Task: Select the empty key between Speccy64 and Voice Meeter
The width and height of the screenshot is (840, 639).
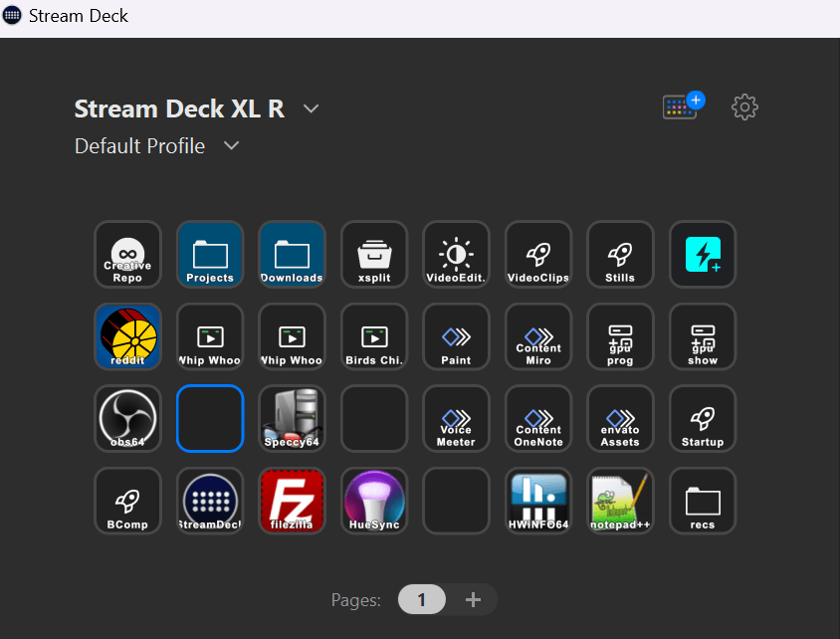Action: 374,419
